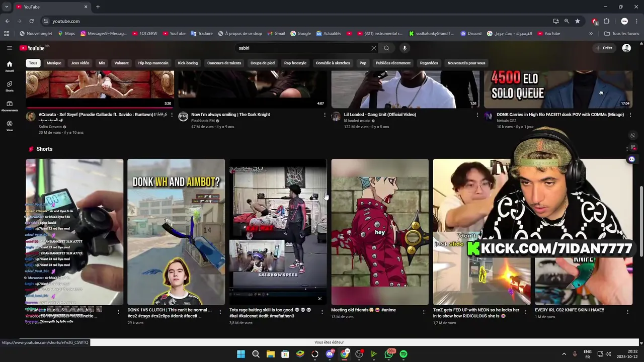This screenshot has width=644, height=362.
Task: Select the Jeux vidéo filter chip
Action: click(80, 63)
